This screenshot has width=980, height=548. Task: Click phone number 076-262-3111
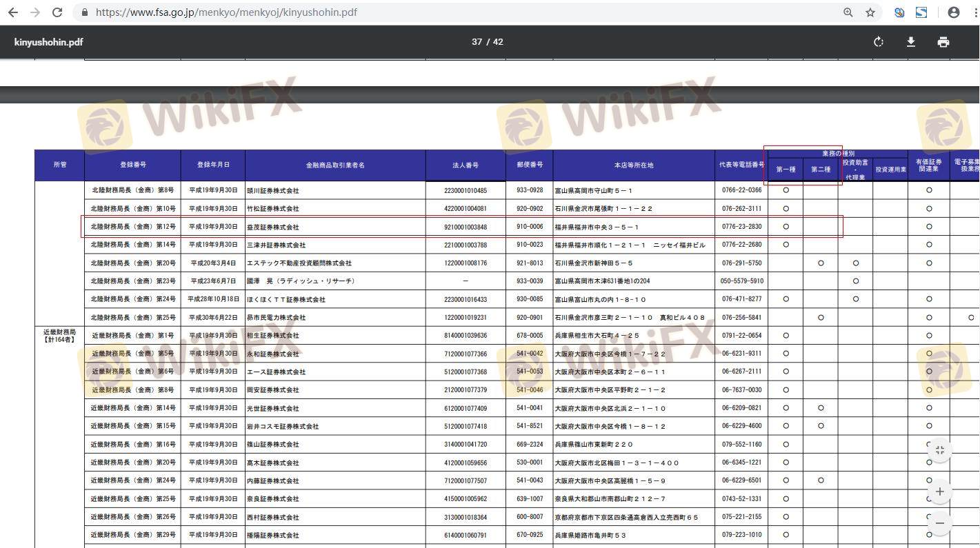coord(742,209)
